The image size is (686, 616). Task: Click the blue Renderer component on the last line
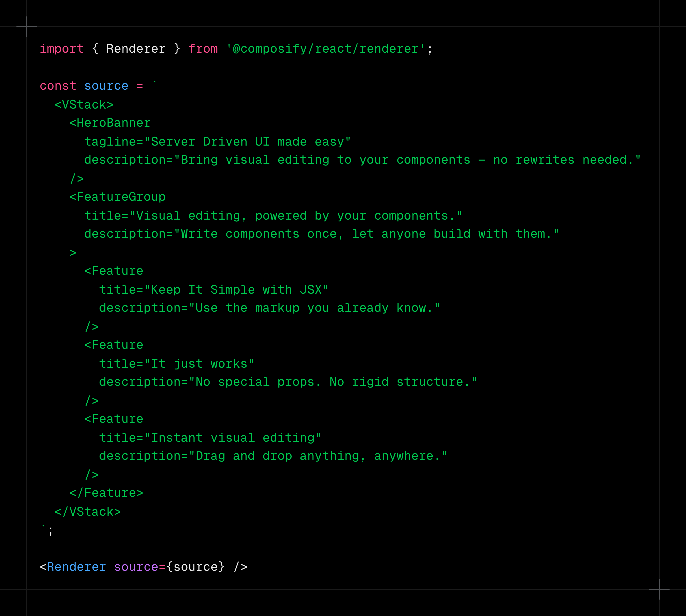point(76,567)
